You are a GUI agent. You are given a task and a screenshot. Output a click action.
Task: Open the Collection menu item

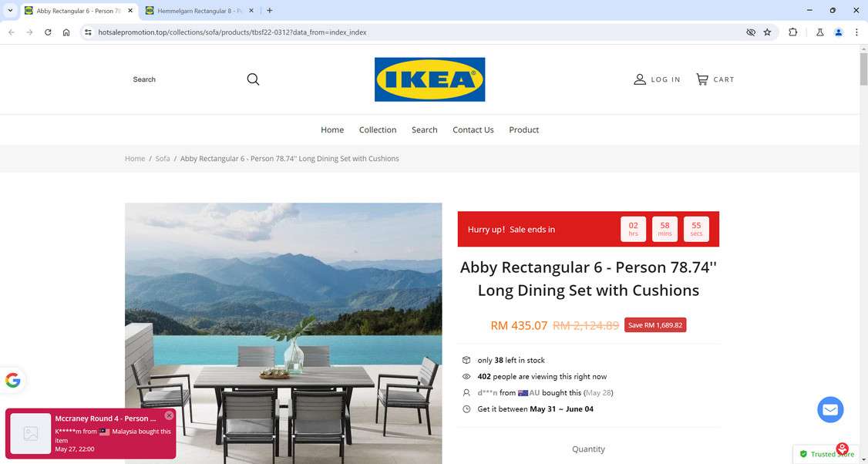tap(378, 129)
